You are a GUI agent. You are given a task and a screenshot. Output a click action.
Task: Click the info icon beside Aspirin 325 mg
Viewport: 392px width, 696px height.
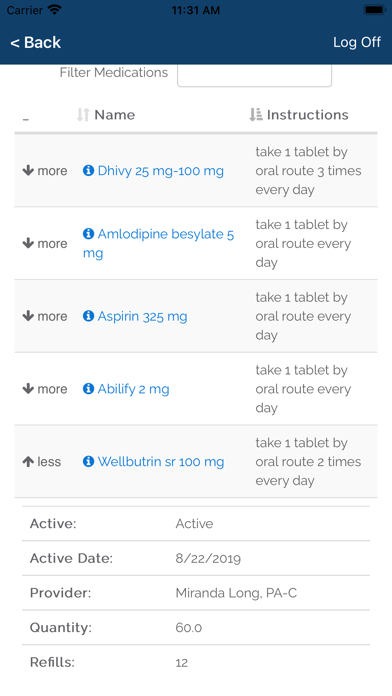pos(88,316)
